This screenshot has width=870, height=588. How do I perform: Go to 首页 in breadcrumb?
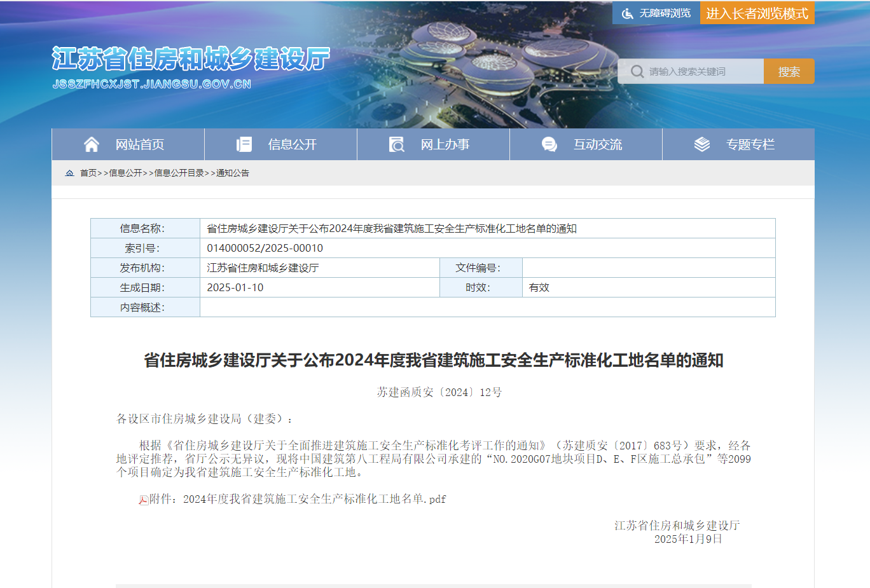(88, 173)
